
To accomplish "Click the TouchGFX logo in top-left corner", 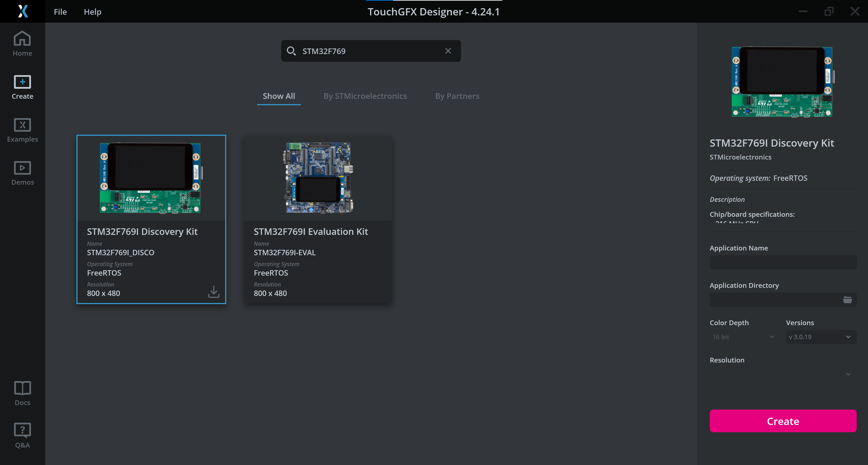I will 22,12.
